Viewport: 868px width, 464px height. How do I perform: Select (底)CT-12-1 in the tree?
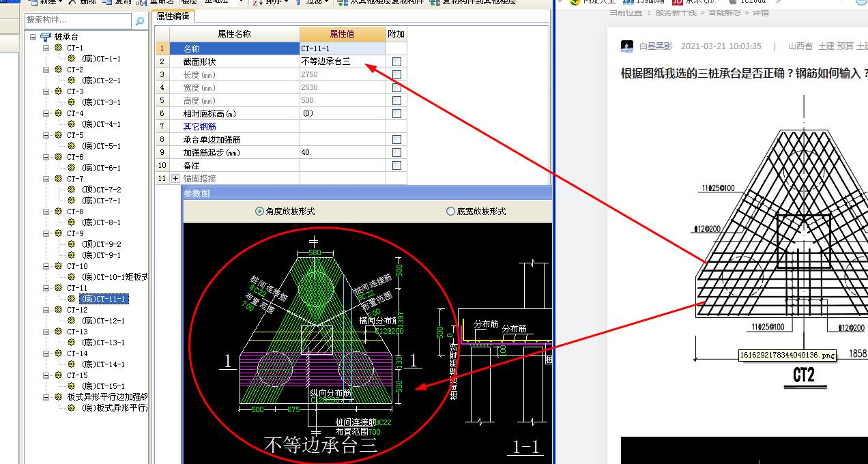coord(103,321)
